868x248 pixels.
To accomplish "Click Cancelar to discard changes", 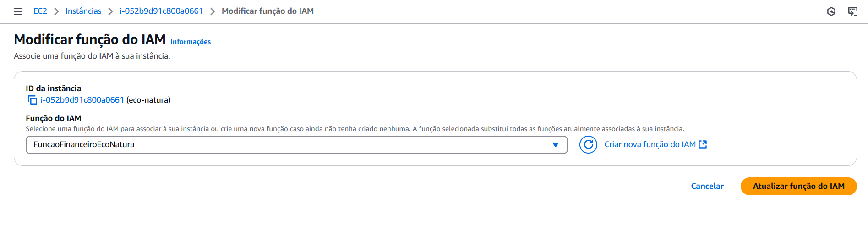I will [x=707, y=186].
